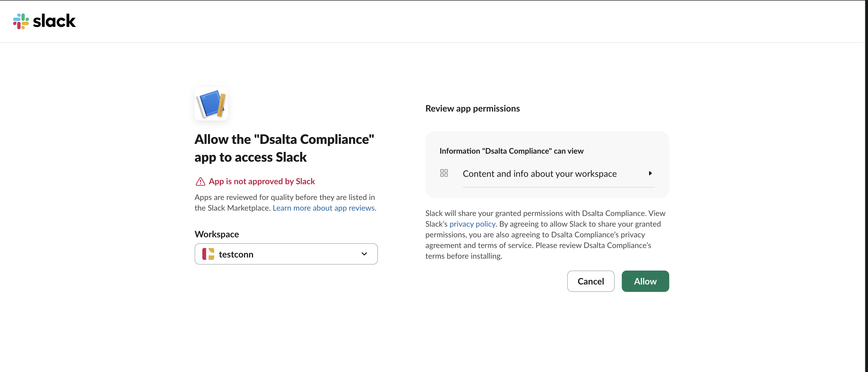
Task: Click the Slack logo in the header
Action: (44, 21)
